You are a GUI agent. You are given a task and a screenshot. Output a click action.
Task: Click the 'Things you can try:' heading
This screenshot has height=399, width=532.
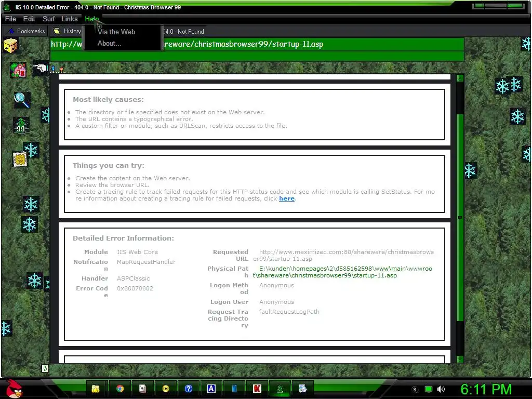coord(109,166)
